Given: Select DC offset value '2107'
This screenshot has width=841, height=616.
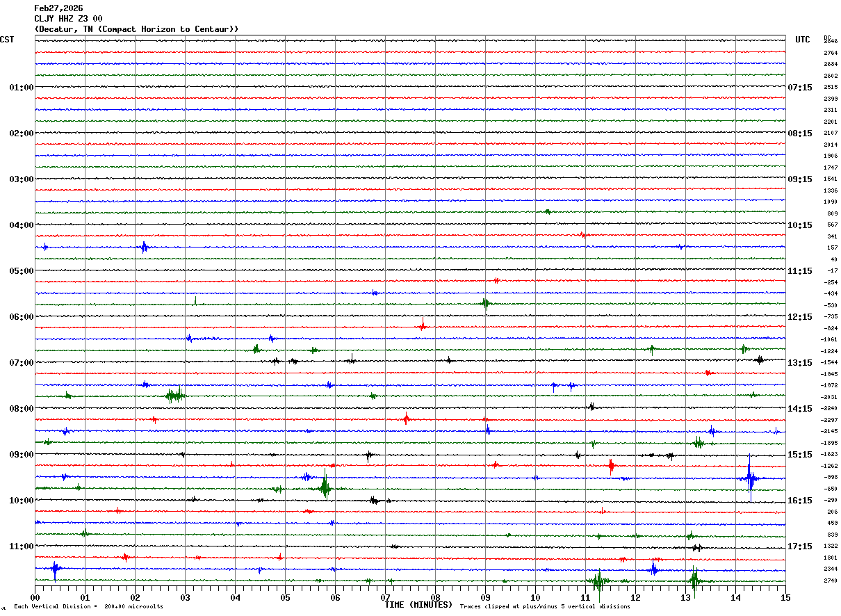Looking at the screenshot, I should pos(831,133).
